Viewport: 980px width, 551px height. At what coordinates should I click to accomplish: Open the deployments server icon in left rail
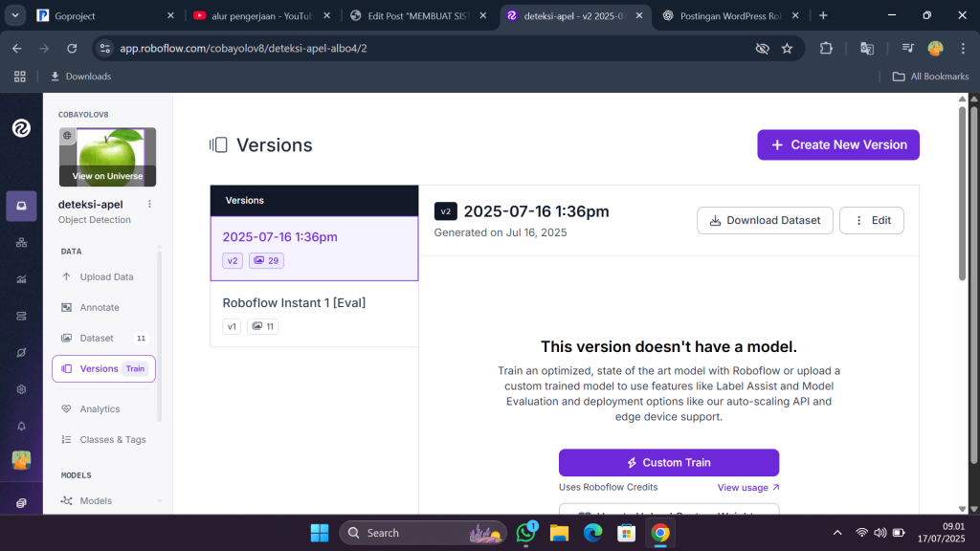tap(21, 316)
